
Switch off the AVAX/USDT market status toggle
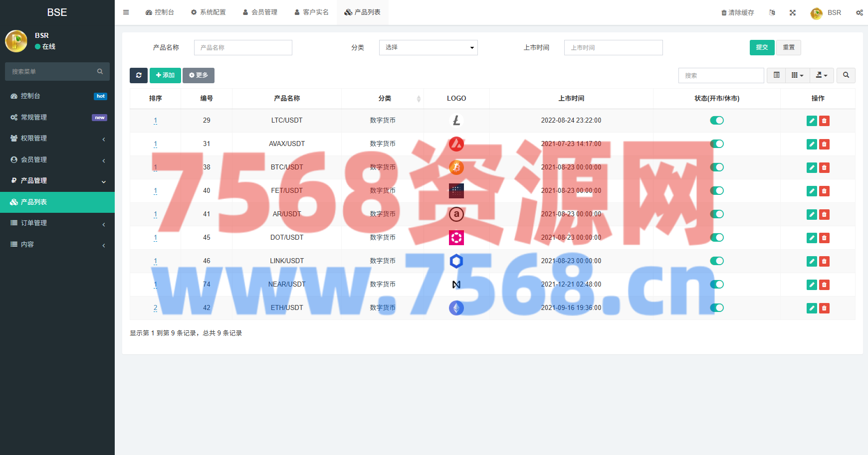click(x=717, y=144)
